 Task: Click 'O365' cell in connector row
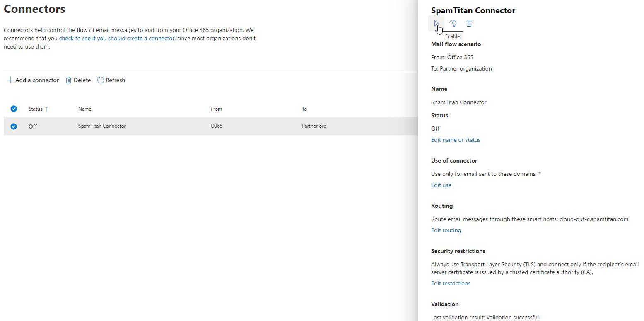217,126
